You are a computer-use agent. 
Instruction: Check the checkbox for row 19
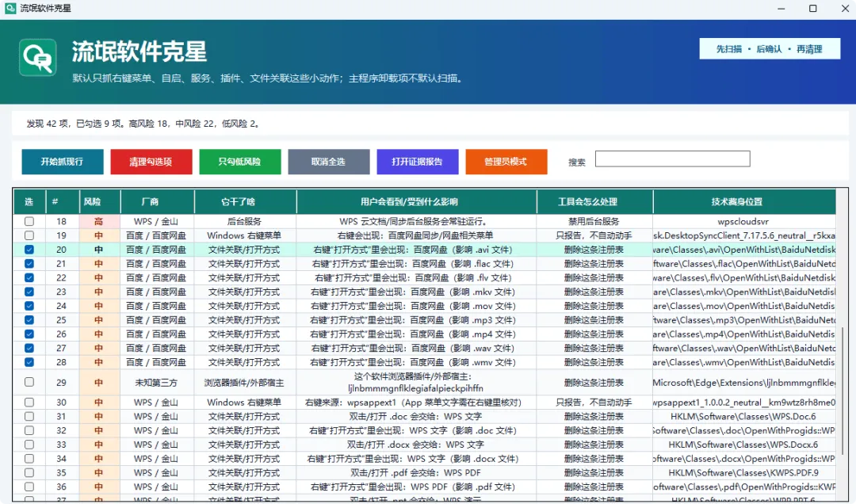pyautogui.click(x=29, y=235)
